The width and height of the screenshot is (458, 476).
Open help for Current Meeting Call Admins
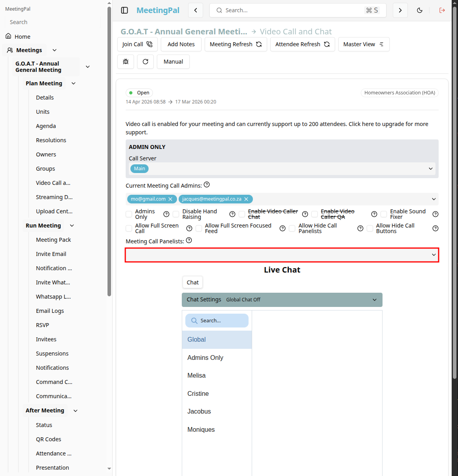coord(207,185)
